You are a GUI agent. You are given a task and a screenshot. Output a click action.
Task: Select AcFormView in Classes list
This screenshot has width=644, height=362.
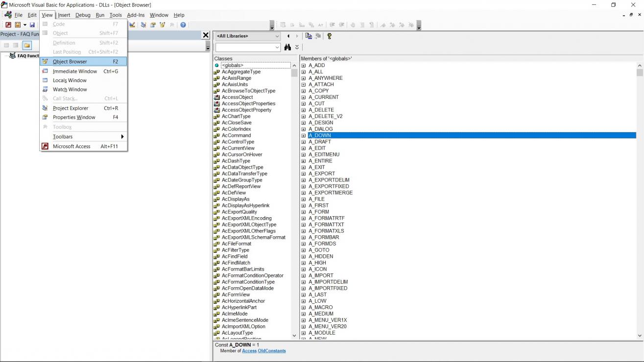coord(236,294)
